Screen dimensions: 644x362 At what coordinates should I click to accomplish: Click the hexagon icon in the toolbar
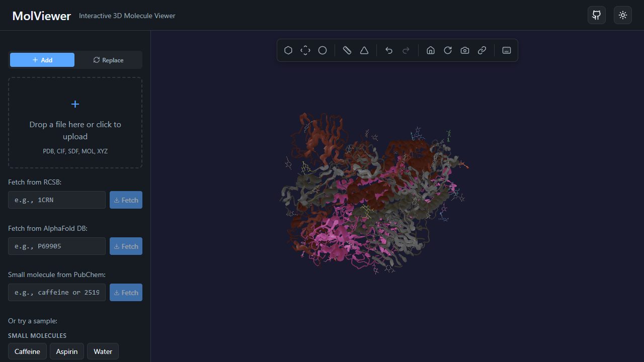pyautogui.click(x=288, y=50)
